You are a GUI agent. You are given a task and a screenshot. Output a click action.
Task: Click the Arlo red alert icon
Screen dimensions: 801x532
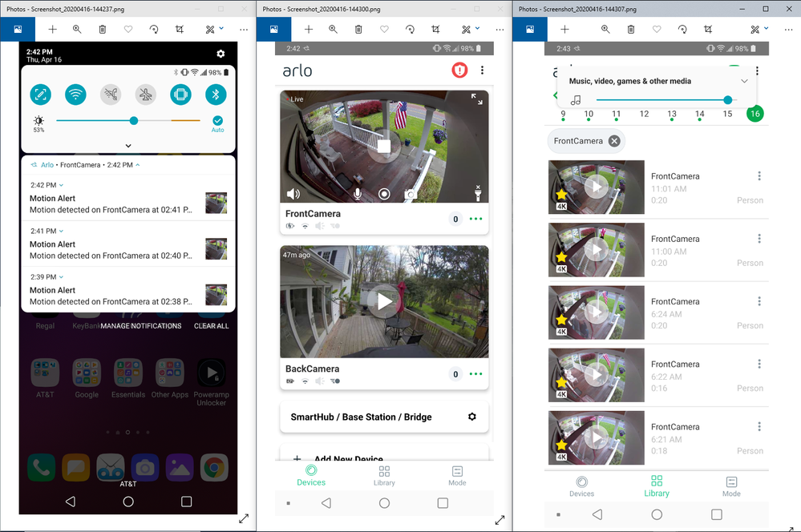click(x=459, y=70)
